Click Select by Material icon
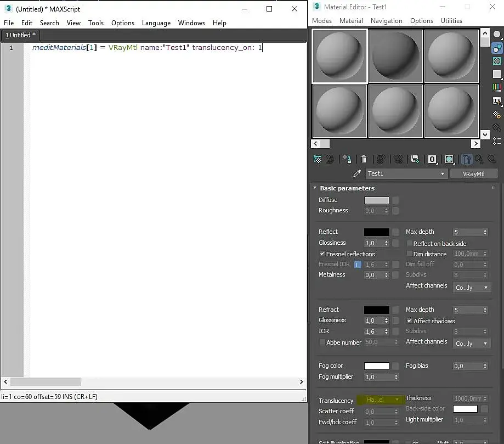Screen dimensions: 504x444 pyautogui.click(x=497, y=128)
